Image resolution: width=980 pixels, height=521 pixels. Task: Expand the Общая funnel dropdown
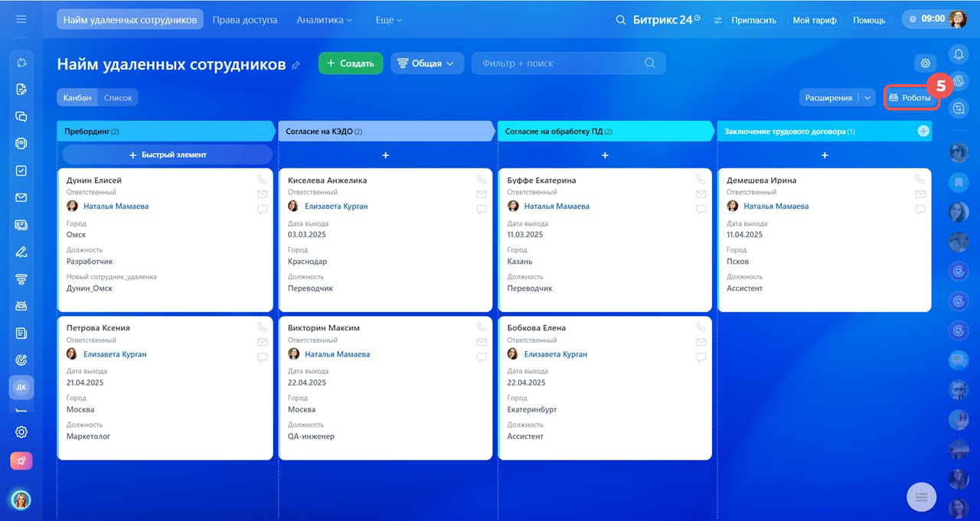(427, 63)
